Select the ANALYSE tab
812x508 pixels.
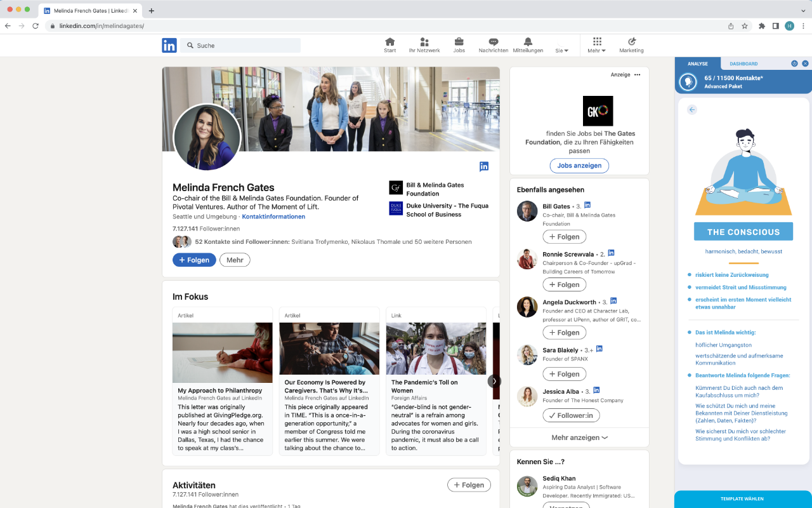[698, 63]
